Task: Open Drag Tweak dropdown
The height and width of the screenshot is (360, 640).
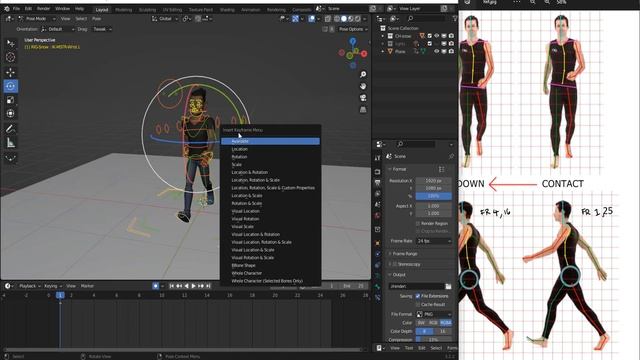Action: [x=102, y=29]
